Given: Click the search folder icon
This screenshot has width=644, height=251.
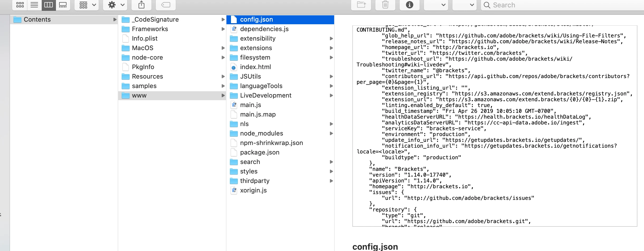Looking at the screenshot, I should coord(234,162).
